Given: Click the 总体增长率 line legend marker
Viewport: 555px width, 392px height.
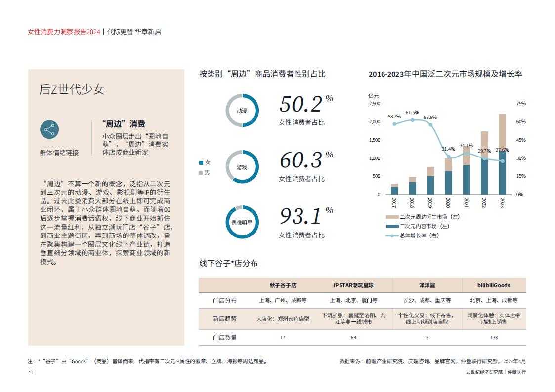Looking at the screenshot, I should click(392, 235).
